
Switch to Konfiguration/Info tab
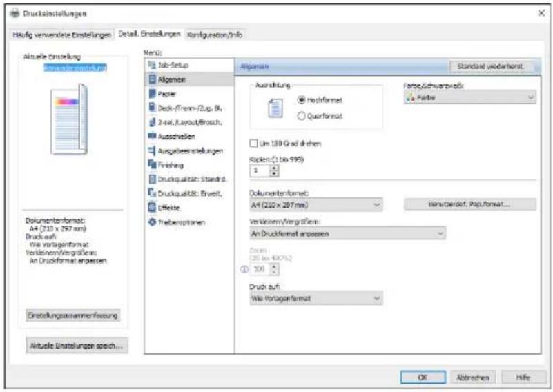(215, 35)
